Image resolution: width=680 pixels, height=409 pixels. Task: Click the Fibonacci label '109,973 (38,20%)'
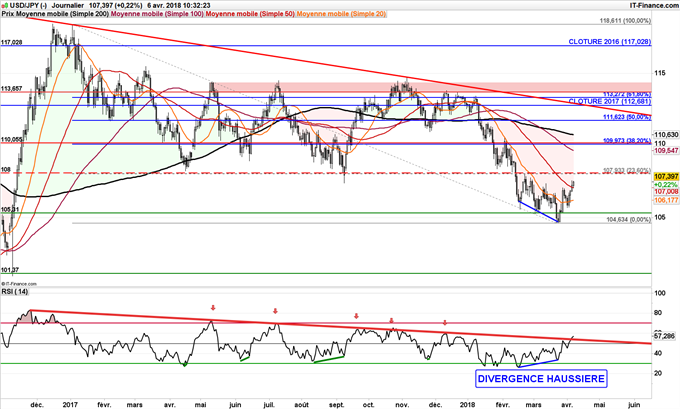click(x=627, y=141)
